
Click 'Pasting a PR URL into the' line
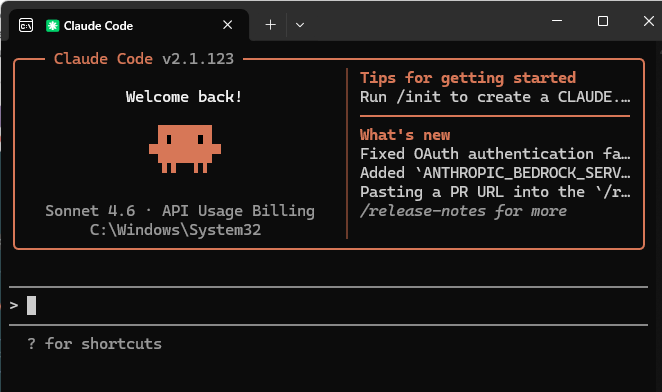pos(495,192)
